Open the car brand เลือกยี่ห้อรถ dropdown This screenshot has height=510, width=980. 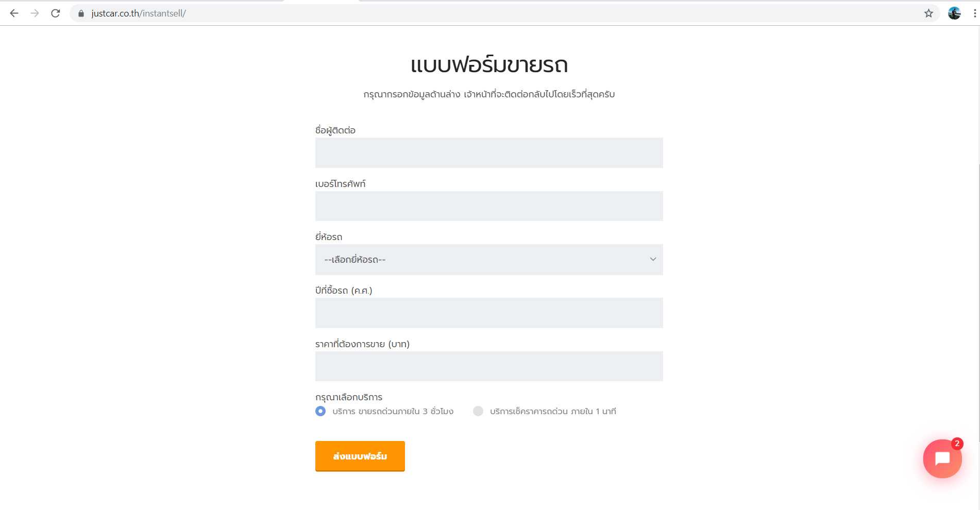pyautogui.click(x=489, y=260)
